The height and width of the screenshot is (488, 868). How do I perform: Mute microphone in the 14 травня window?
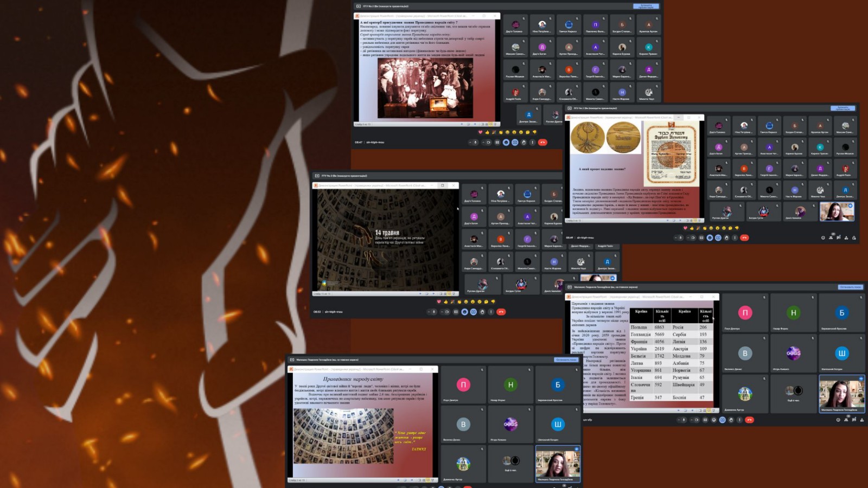433,312
